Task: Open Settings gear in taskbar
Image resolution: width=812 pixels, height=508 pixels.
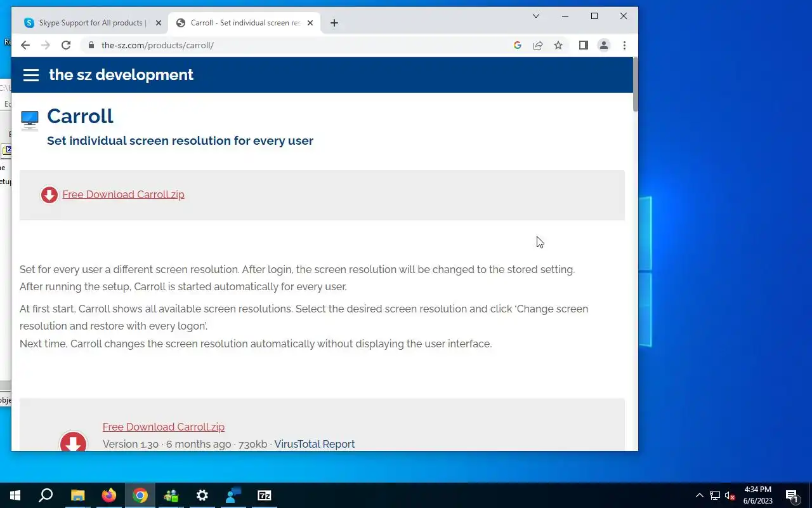Action: (x=202, y=495)
